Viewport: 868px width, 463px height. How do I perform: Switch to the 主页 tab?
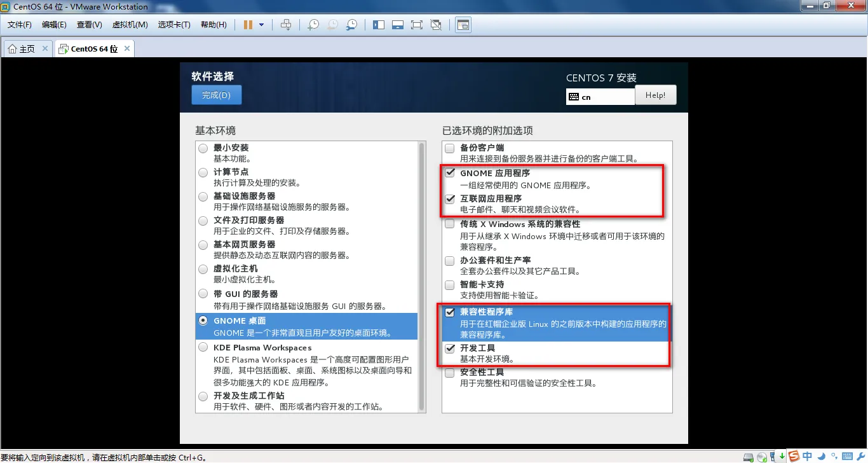pyautogui.click(x=27, y=48)
